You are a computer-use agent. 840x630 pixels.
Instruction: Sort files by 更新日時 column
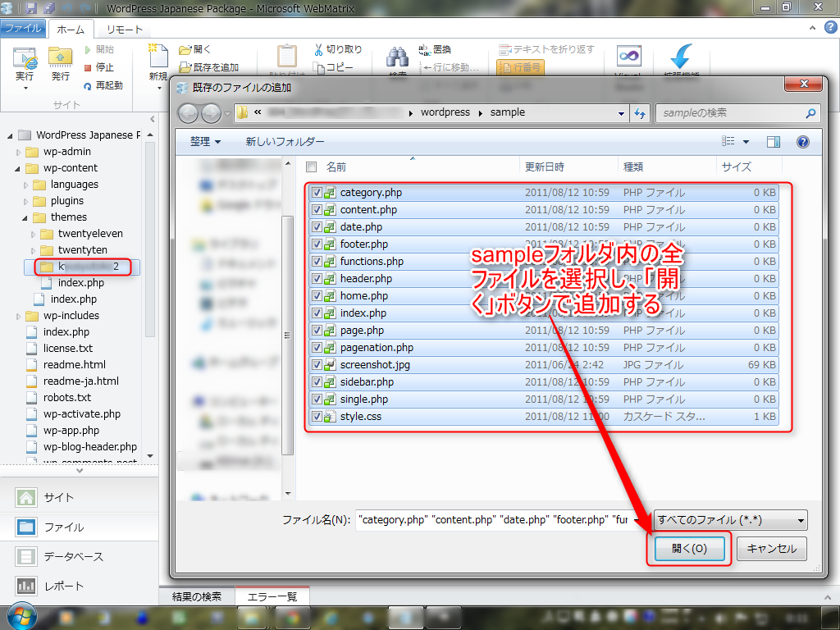[569, 167]
